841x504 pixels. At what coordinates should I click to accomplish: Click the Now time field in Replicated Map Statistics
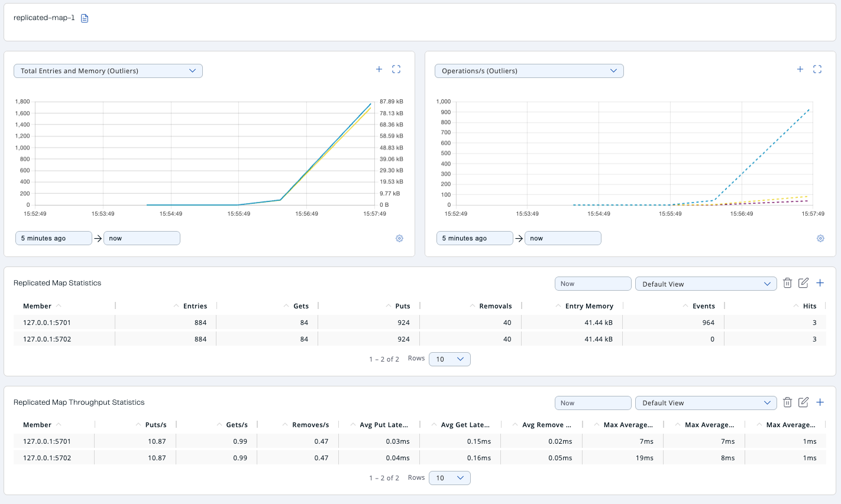click(x=593, y=284)
